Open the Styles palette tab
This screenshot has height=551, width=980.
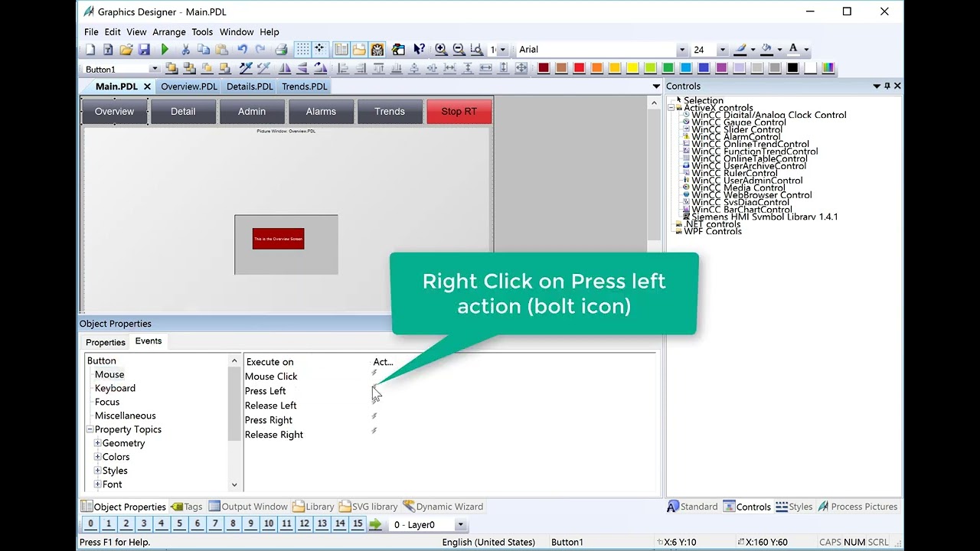[x=794, y=507]
